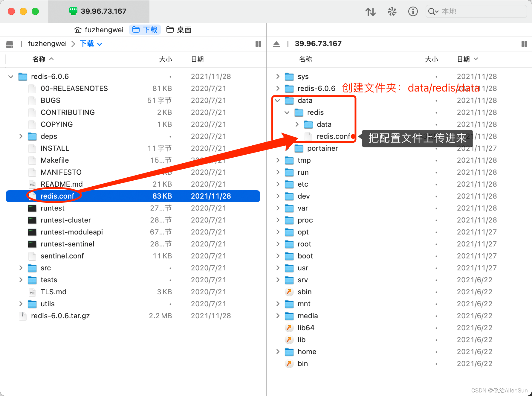The image size is (532, 396).
Task: Expand the tests folder
Action: point(21,280)
